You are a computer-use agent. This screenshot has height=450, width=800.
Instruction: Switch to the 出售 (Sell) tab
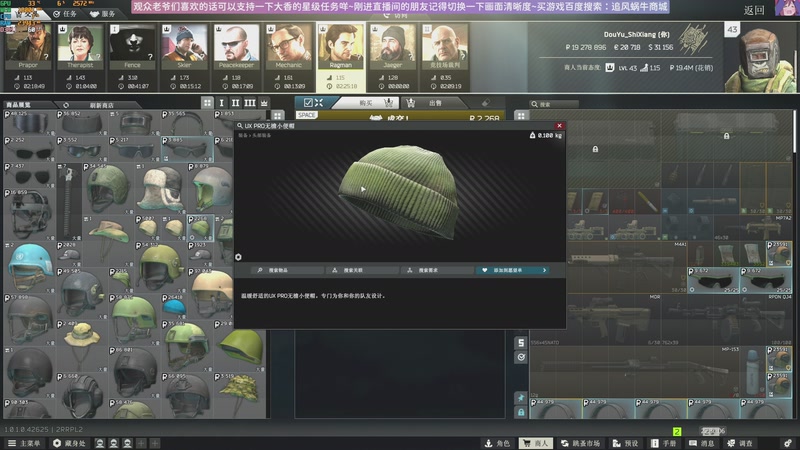(435, 103)
